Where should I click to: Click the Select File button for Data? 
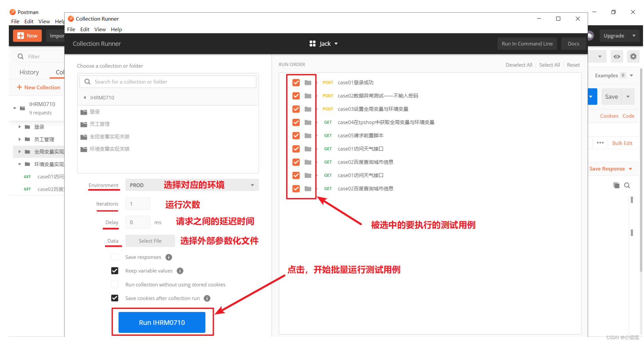(x=150, y=241)
